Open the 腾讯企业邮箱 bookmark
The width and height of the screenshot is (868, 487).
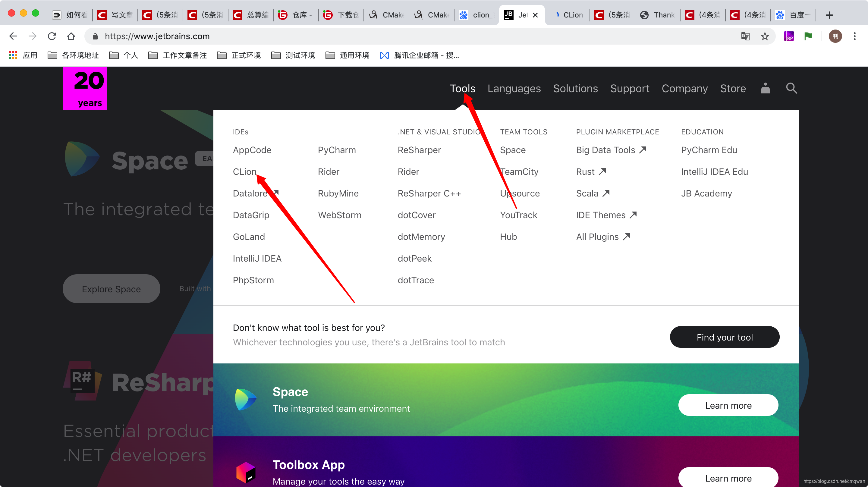[x=419, y=55]
